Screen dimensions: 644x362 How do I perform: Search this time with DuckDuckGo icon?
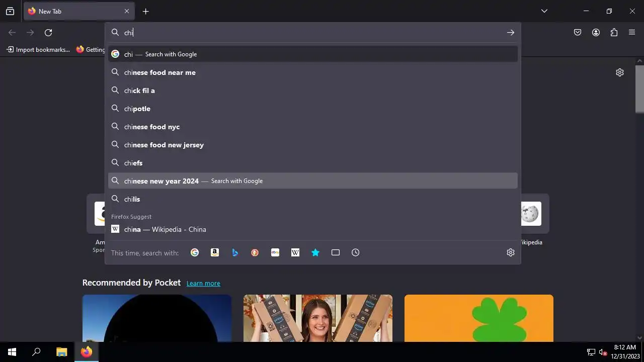coord(255,252)
